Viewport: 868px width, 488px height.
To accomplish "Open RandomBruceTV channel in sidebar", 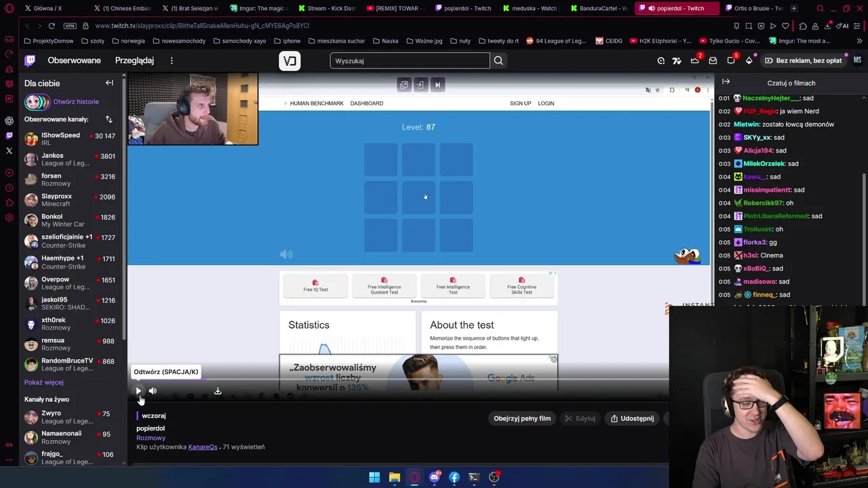I will (71, 364).
